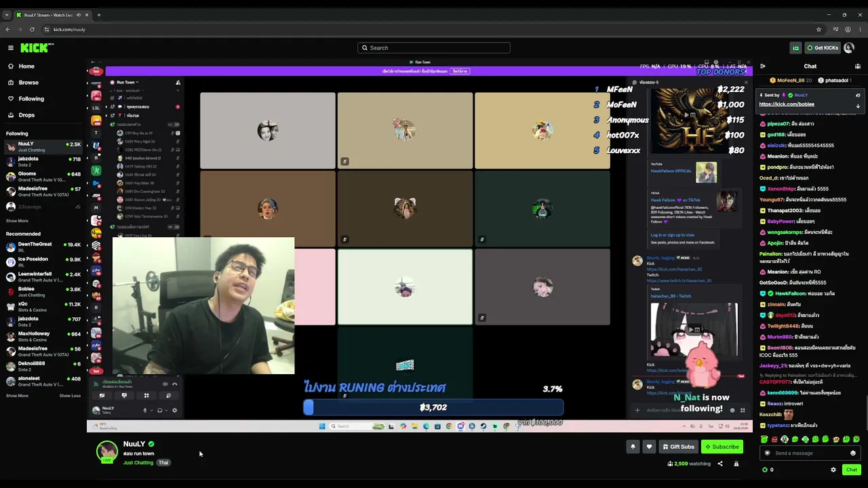Report the stream icon
Screen dimensions: 868x488
coord(736,464)
